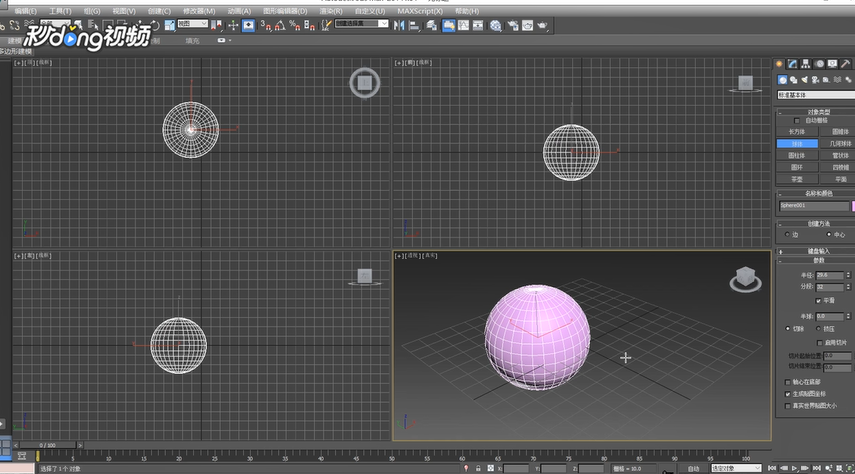Screen dimensions: 855x474
Task: Toggle the Angle Snap icon
Action: click(280, 25)
